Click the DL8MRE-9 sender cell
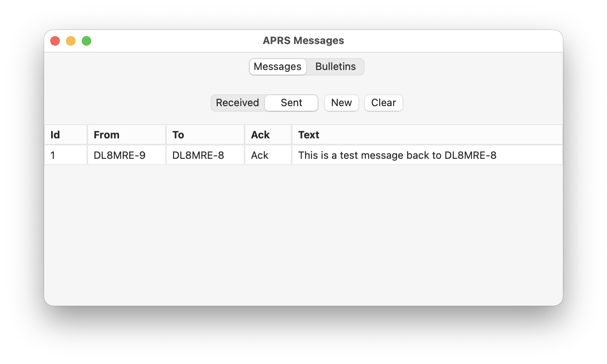Image resolution: width=607 pixels, height=364 pixels. [120, 155]
